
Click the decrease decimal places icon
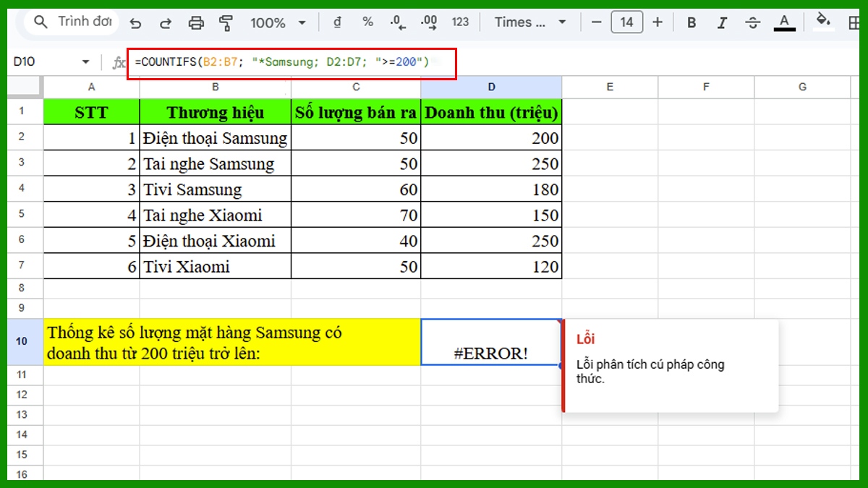396,22
